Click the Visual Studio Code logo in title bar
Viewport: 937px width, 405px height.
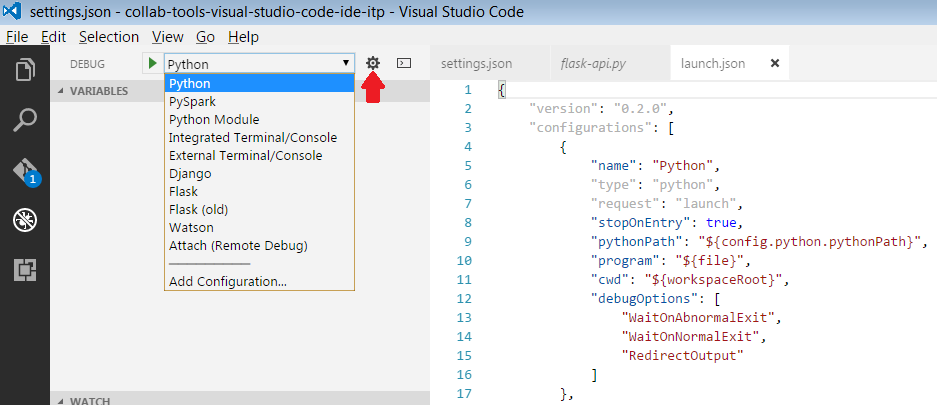pos(13,11)
